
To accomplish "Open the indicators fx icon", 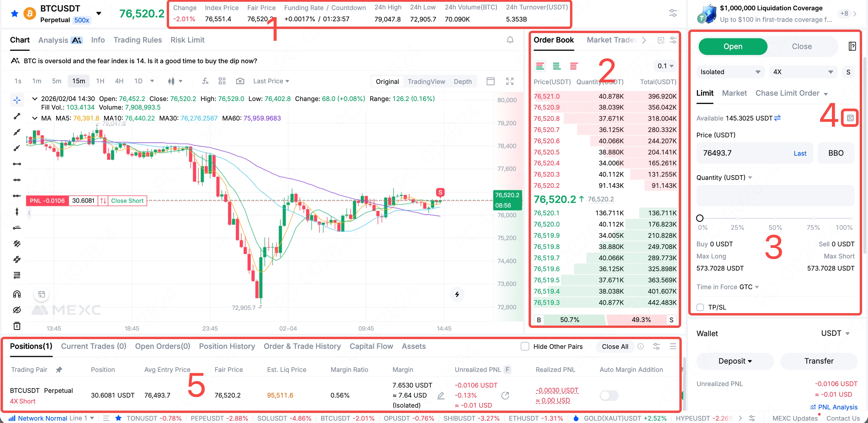I will pos(205,81).
